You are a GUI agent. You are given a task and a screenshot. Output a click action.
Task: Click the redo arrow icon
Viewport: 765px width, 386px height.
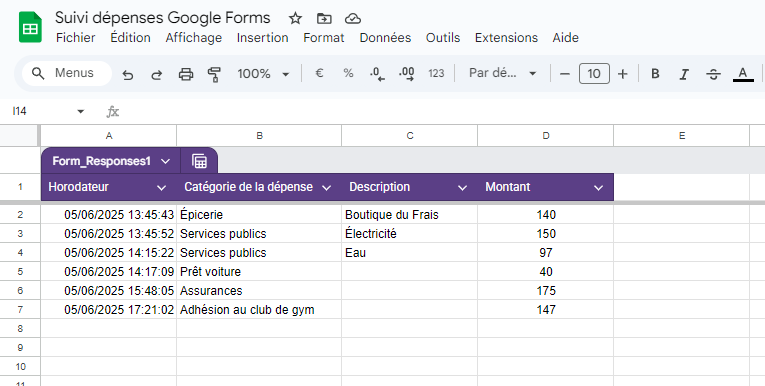[157, 74]
